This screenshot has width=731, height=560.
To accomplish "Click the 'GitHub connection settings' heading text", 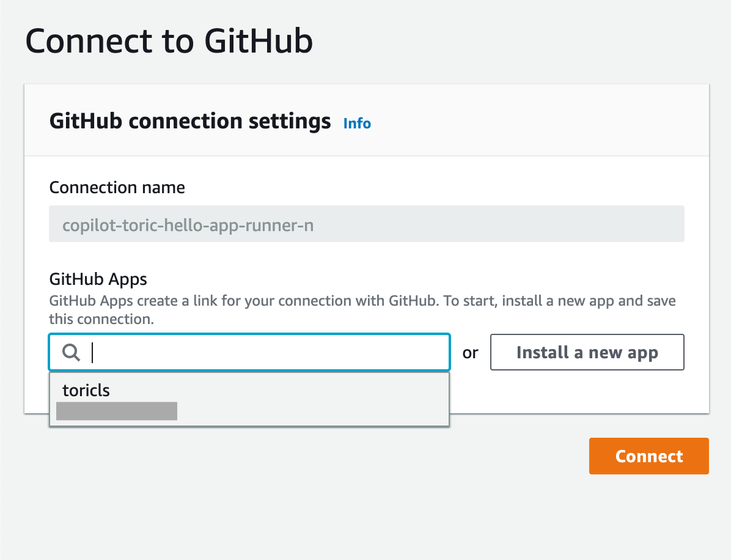I will coord(190,121).
